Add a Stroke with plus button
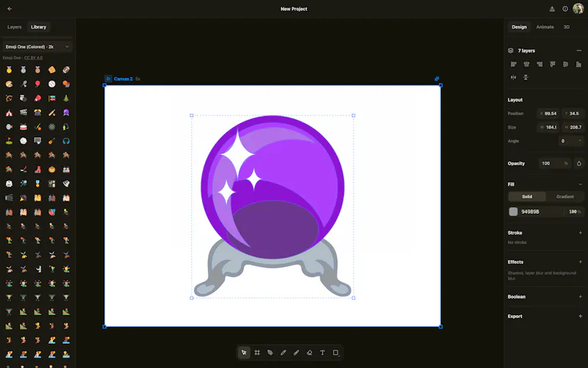 pyautogui.click(x=580, y=233)
